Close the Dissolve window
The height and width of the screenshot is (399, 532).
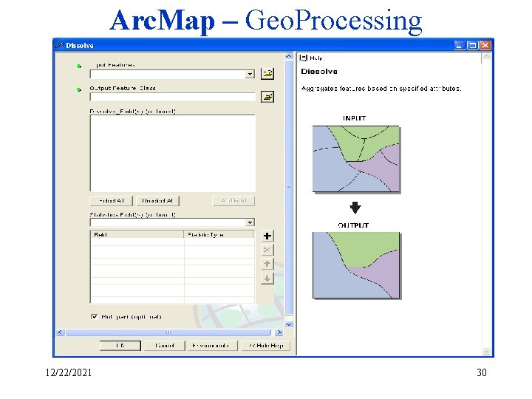485,45
